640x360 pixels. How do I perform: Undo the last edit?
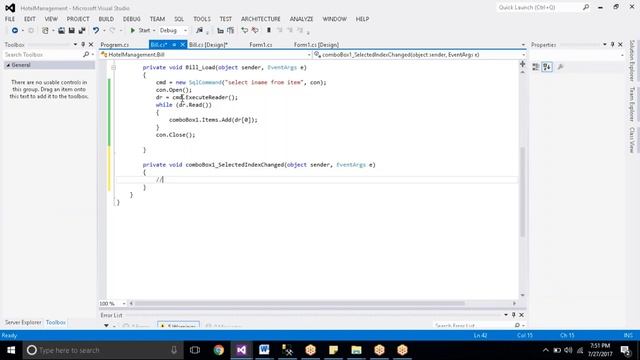(96, 31)
